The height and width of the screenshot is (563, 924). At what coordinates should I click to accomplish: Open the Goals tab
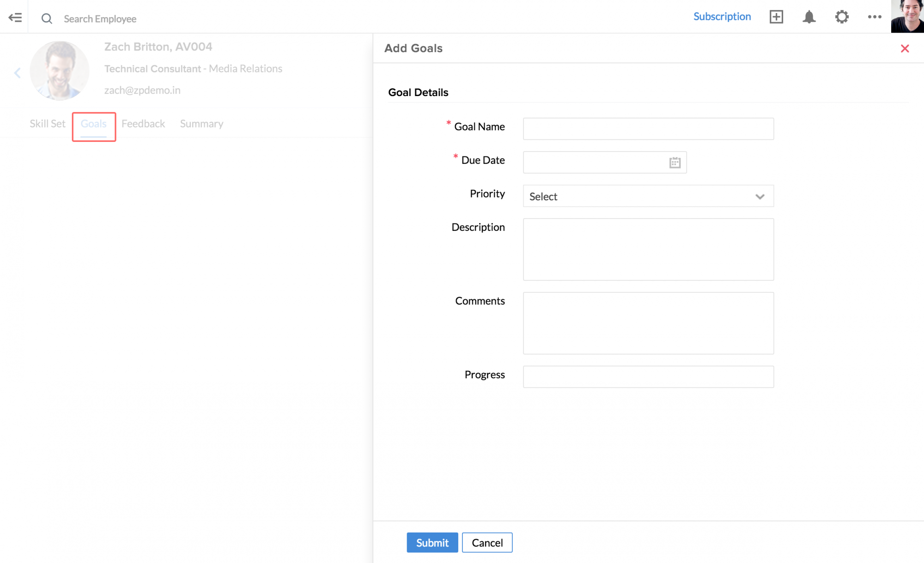(93, 124)
